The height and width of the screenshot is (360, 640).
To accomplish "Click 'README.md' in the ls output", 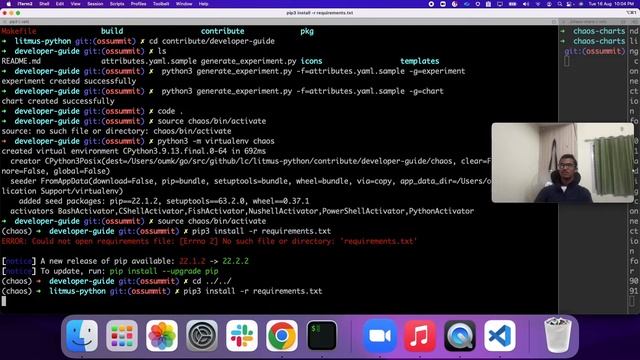I will (x=21, y=61).
